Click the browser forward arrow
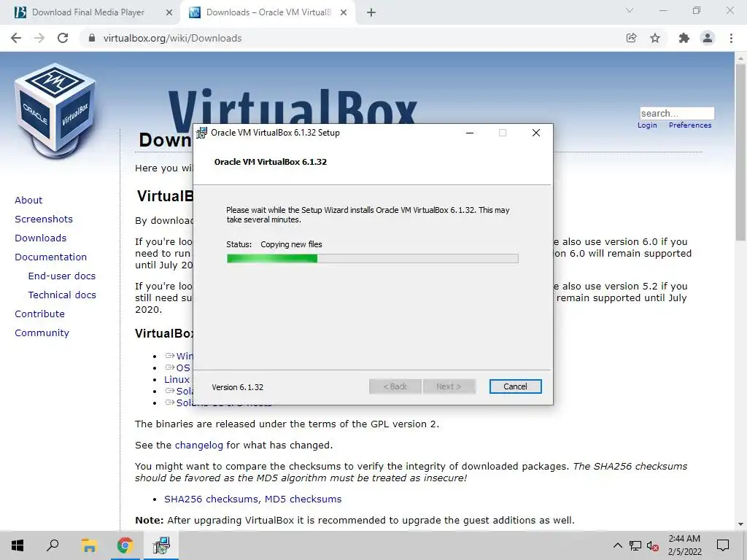 39,38
